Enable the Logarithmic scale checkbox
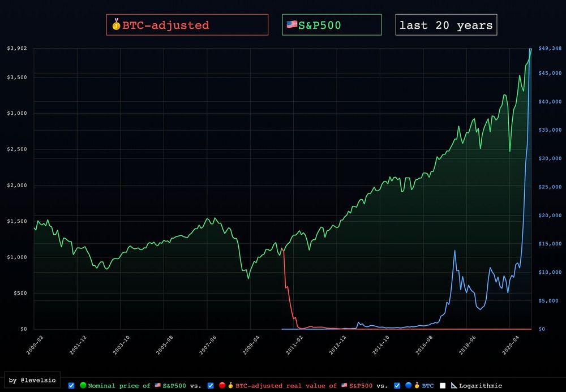This screenshot has height=392, width=566. pos(443,386)
